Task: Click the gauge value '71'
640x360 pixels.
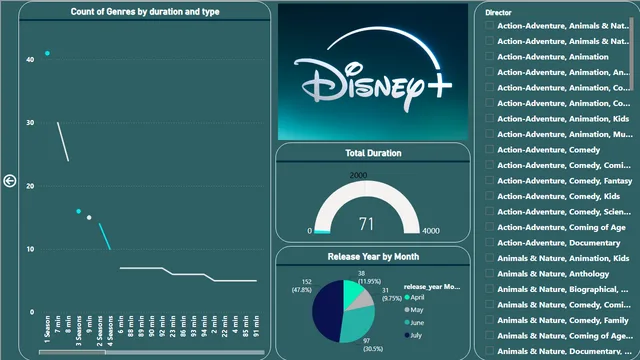Action: pos(366,224)
